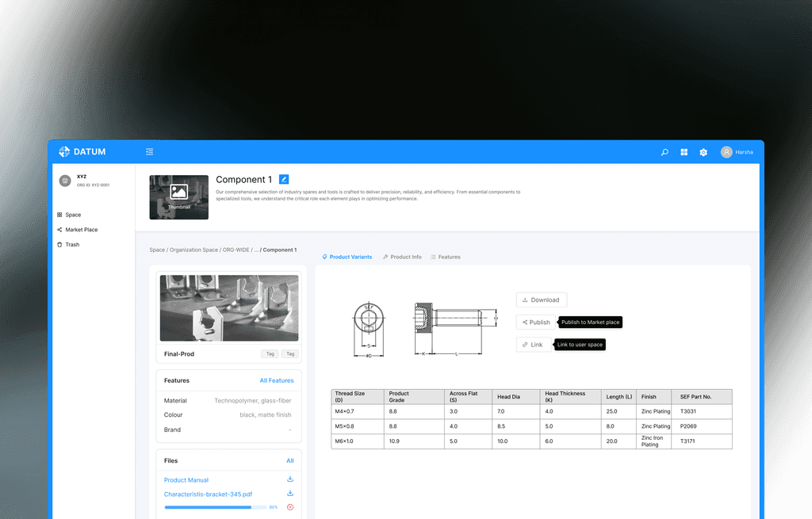Collapse the sidebar using the hamburger icon

tap(149, 151)
